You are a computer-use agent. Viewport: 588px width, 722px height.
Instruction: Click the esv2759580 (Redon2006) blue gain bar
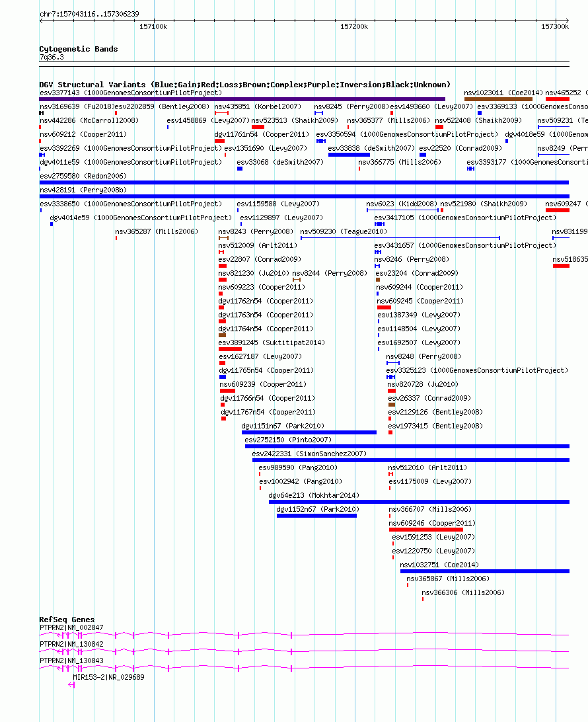[304, 182]
